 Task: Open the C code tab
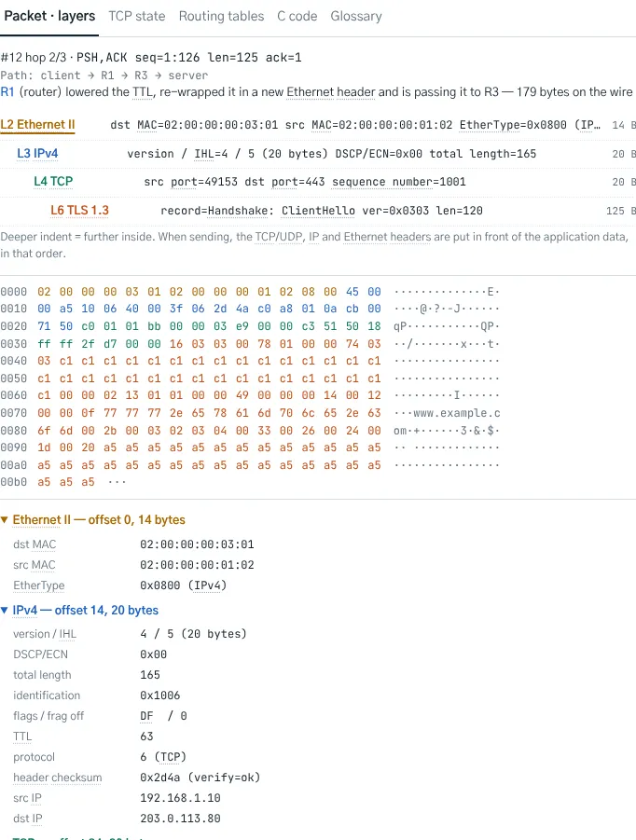coord(297,16)
